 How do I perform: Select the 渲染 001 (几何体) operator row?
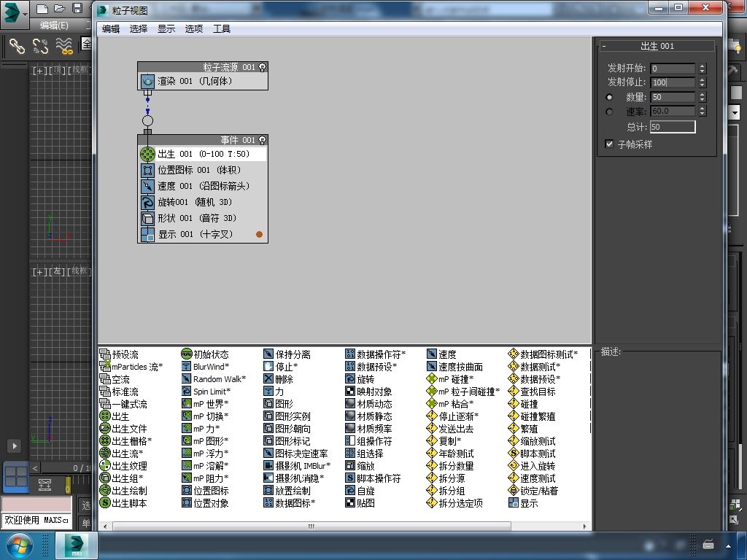[203, 81]
